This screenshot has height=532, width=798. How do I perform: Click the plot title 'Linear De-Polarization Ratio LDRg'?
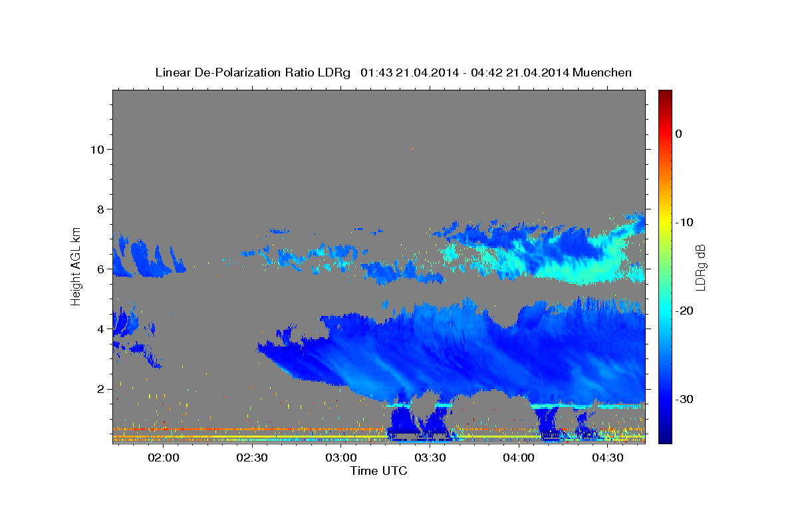coord(252,72)
